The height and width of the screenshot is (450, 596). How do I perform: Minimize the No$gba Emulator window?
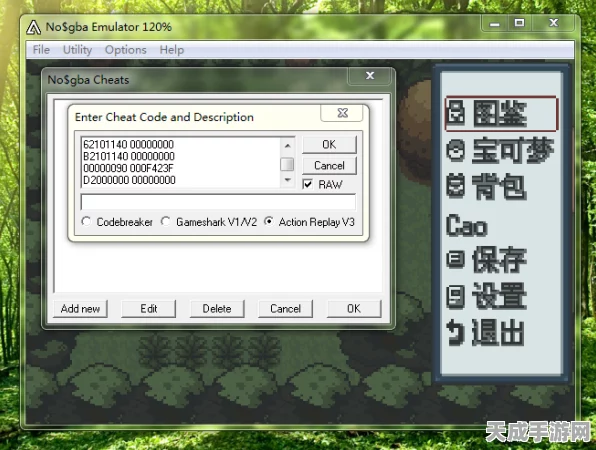point(494,24)
